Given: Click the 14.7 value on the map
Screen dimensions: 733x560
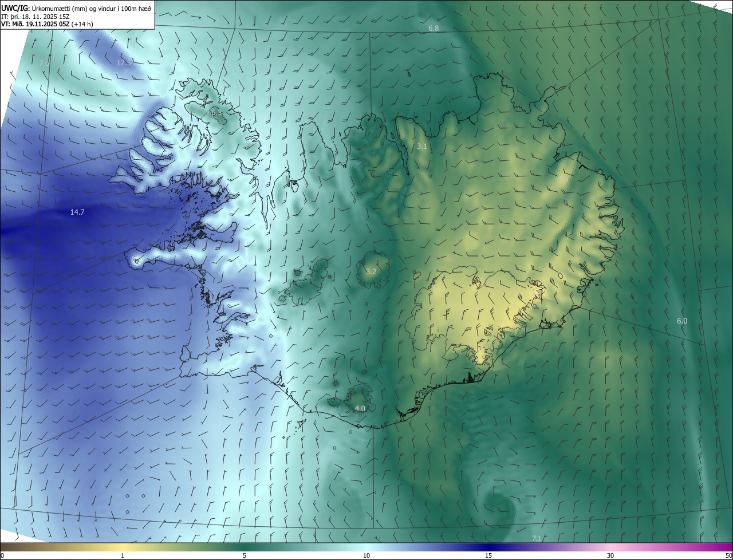Looking at the screenshot, I should coord(77,212).
